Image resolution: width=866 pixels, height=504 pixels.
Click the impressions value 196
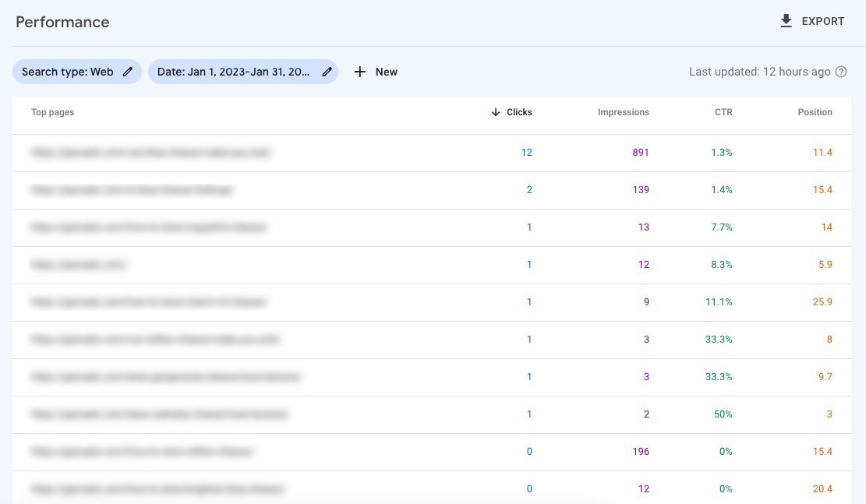pyautogui.click(x=641, y=452)
